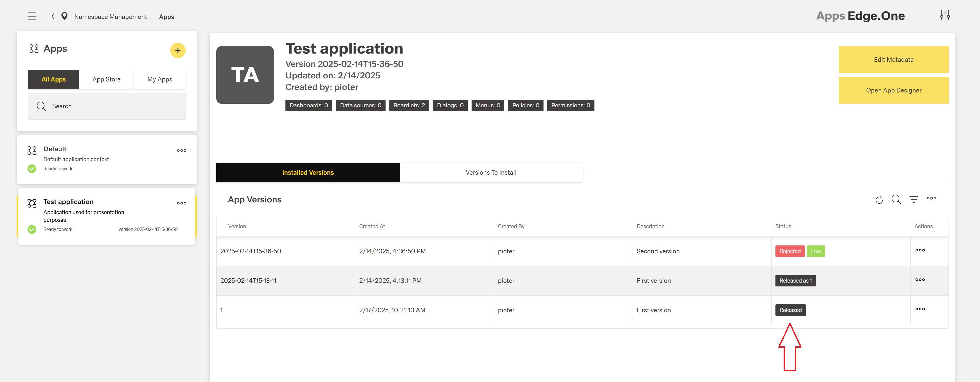Switch to the Versions To Install tab
Screen dimensions: 980x382
491,172
